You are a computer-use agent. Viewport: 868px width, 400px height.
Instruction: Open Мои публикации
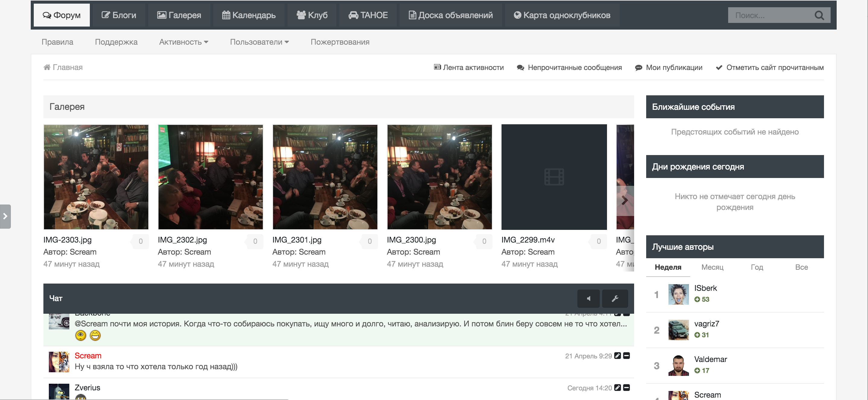tap(669, 68)
